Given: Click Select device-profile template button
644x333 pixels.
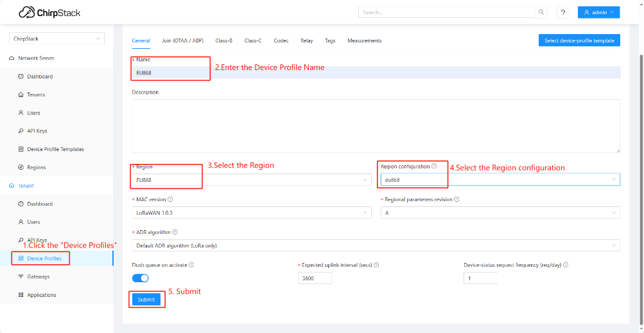Looking at the screenshot, I should click(579, 40).
